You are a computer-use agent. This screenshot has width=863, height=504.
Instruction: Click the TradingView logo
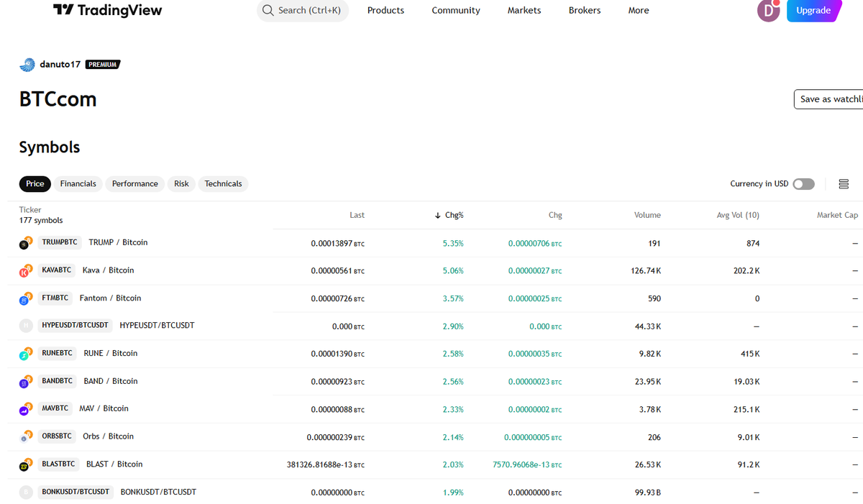(x=108, y=10)
